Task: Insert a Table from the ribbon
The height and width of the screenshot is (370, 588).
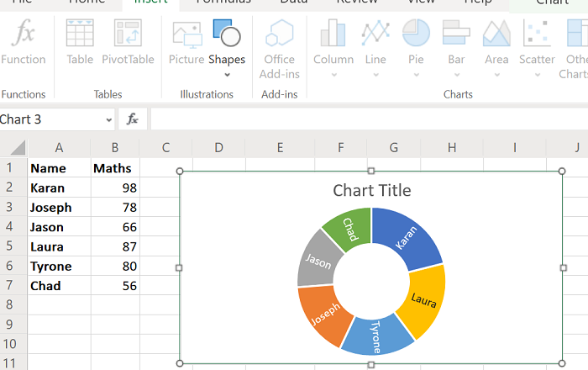Action: 80,41
